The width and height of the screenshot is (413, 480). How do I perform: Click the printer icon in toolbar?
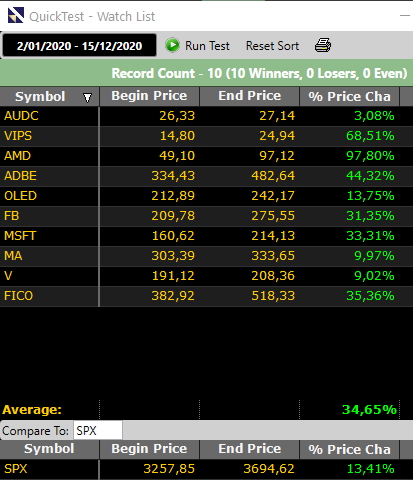(x=323, y=45)
